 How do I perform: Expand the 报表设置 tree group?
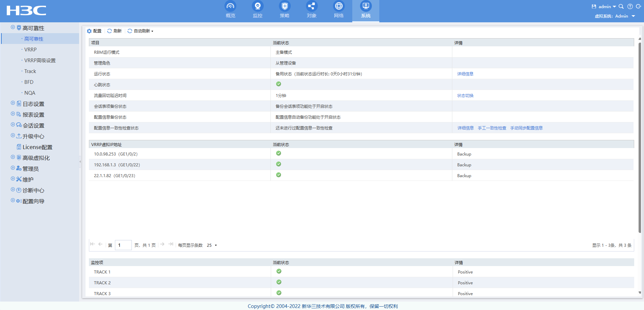pyautogui.click(x=13, y=114)
